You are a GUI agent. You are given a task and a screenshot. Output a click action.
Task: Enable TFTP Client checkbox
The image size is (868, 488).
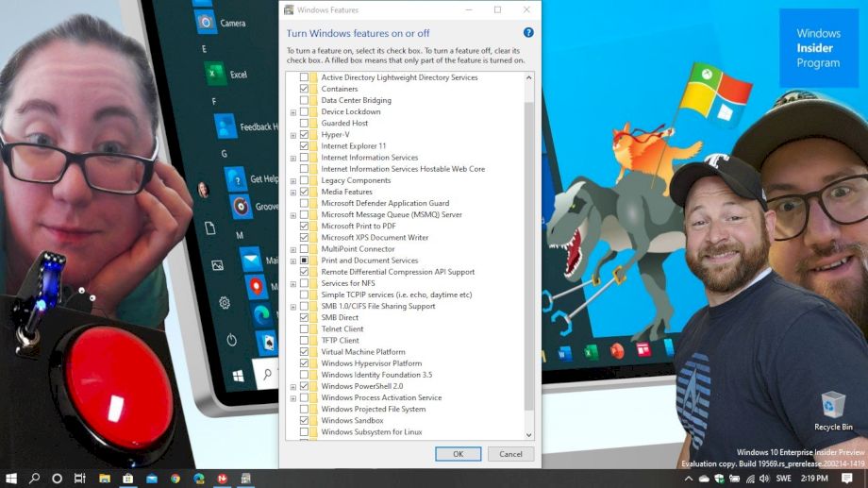(x=304, y=341)
